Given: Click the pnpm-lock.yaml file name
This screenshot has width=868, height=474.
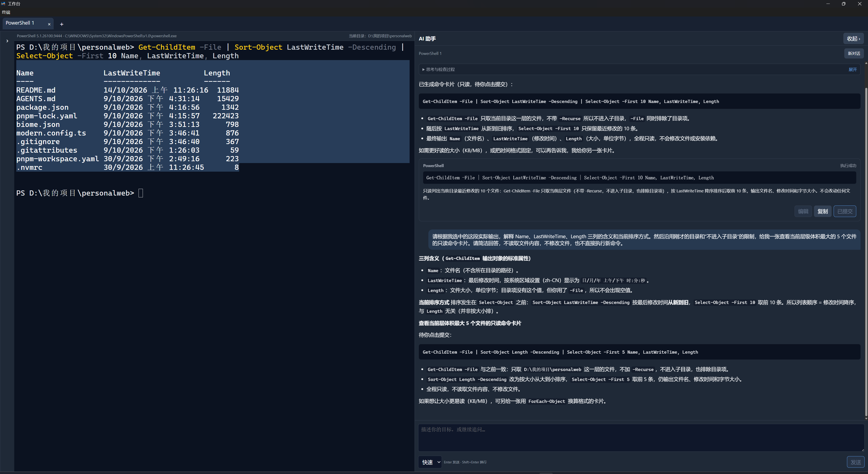Looking at the screenshot, I should pos(47,116).
